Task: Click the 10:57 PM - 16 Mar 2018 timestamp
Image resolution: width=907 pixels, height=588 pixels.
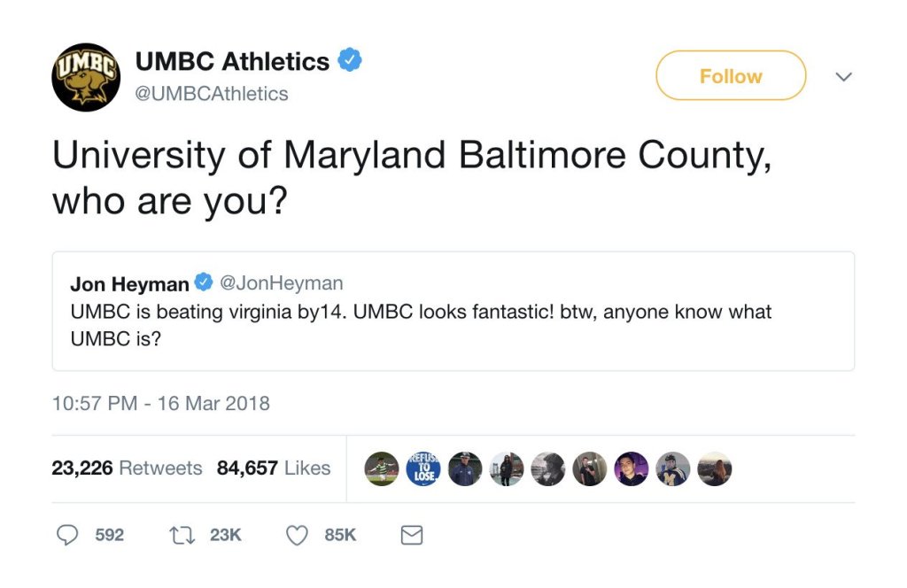Action: 160,404
